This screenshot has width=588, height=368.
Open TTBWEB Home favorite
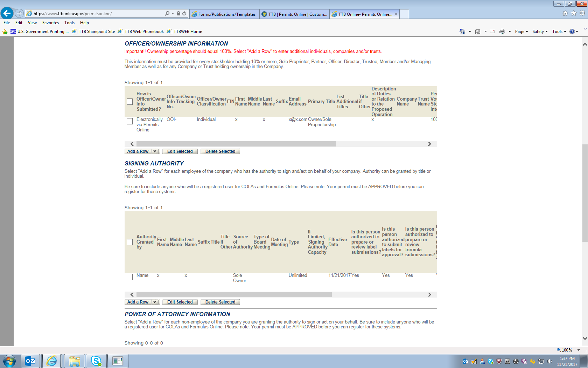click(x=184, y=32)
